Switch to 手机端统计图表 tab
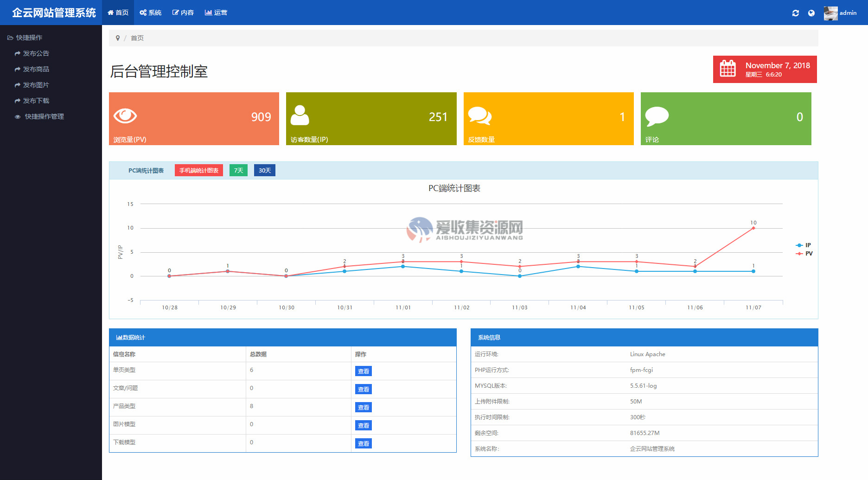The image size is (868, 480). [198, 170]
